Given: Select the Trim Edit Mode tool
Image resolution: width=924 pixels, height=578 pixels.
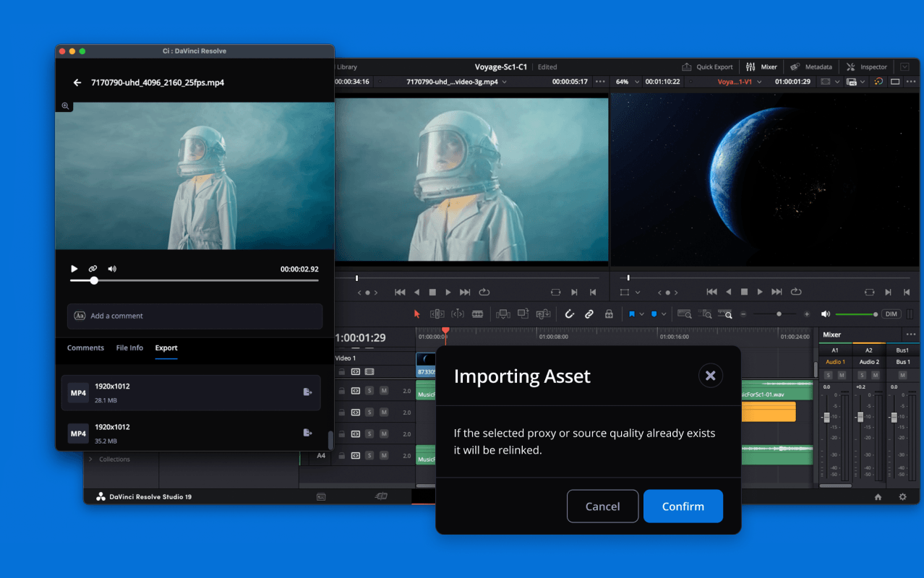Looking at the screenshot, I should click(437, 314).
